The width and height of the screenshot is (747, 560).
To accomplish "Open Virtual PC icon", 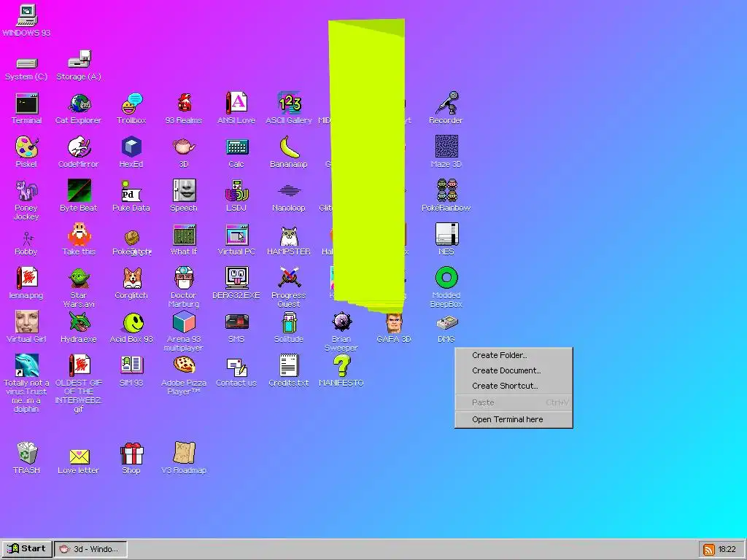I will click(236, 235).
